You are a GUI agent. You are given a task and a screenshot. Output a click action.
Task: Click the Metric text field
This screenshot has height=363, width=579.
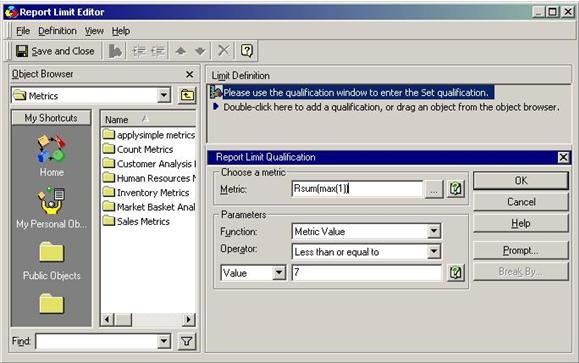pyautogui.click(x=357, y=189)
